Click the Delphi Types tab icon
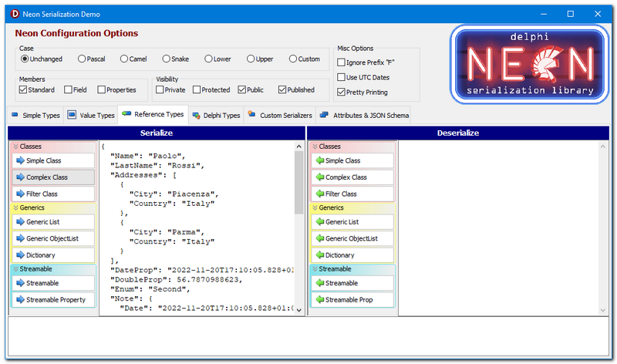Screen dimensions: 617x364 [197, 115]
